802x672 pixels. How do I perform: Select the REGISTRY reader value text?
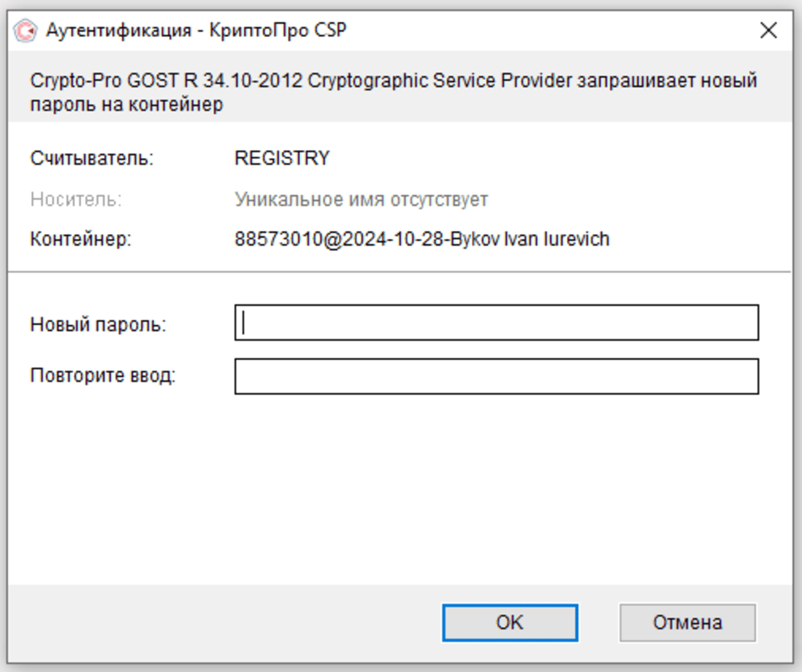click(282, 158)
